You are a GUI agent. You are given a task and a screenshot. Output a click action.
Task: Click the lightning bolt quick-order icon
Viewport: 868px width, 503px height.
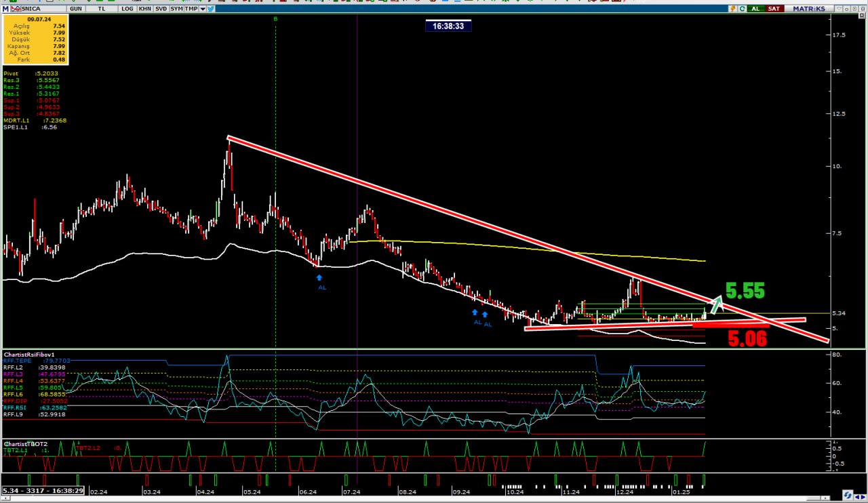click(x=732, y=8)
